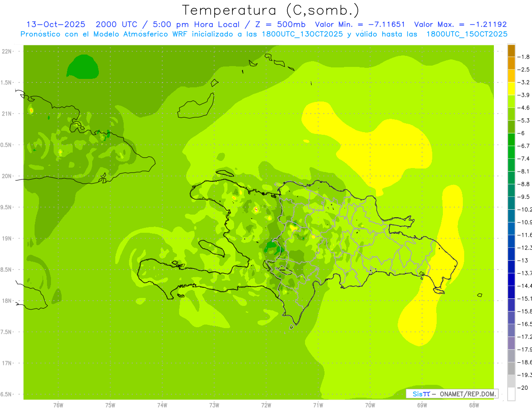This screenshot has width=532, height=411.
Task: Select the 76W longitude axis label
Action: click(58, 405)
